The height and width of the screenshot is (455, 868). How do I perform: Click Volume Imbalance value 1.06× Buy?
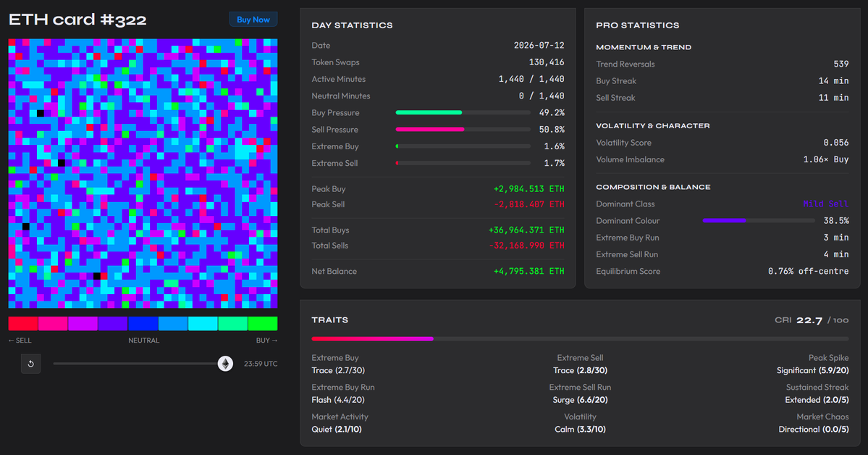point(826,159)
